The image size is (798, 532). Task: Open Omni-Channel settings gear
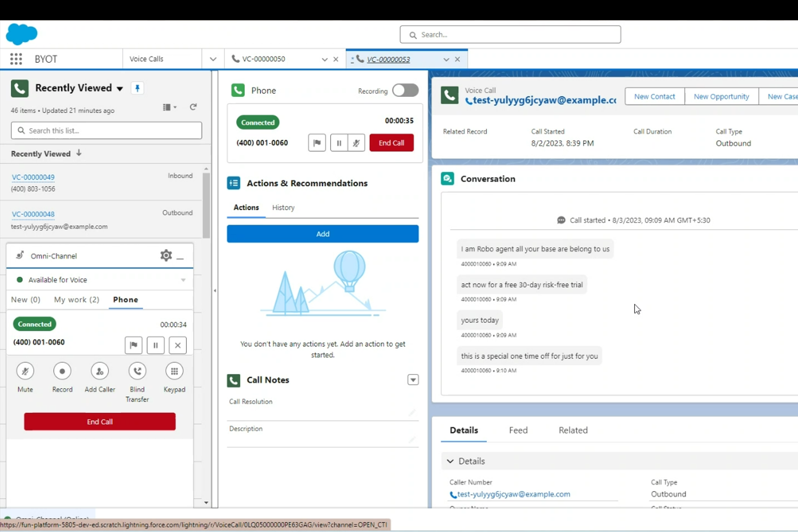pyautogui.click(x=166, y=255)
